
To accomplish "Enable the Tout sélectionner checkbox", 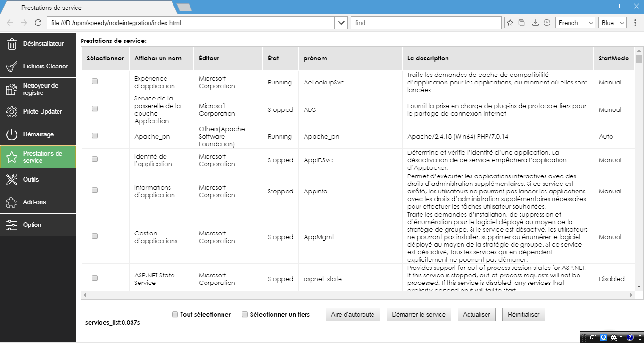I will [175, 314].
